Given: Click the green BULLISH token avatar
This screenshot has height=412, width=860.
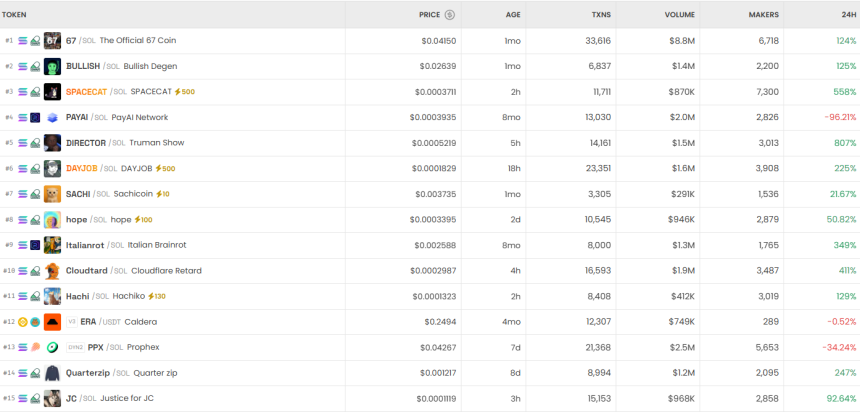Looking at the screenshot, I should coord(52,66).
